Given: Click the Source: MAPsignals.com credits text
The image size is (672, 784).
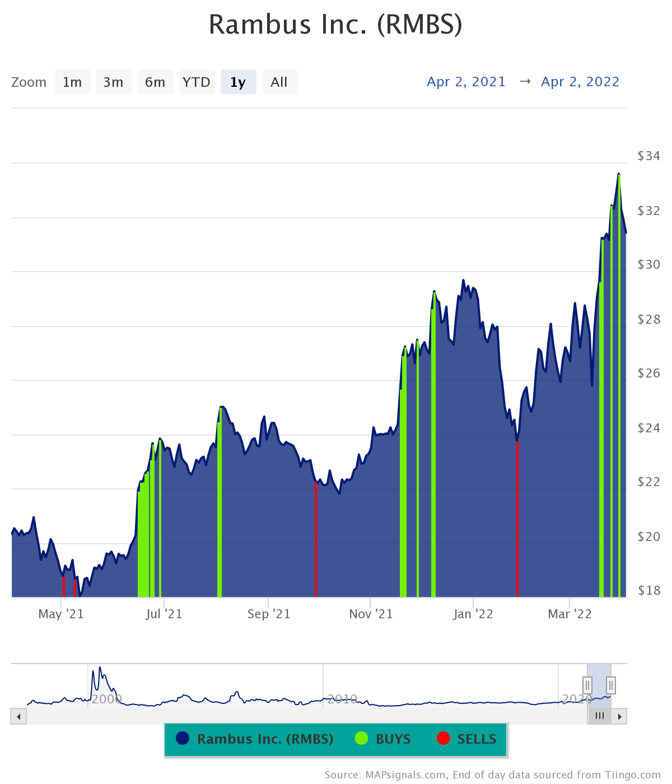Looking at the screenshot, I should click(493, 775).
